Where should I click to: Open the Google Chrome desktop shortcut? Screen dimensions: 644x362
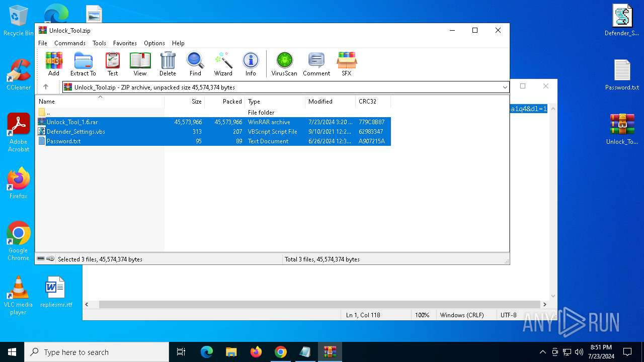[19, 241]
